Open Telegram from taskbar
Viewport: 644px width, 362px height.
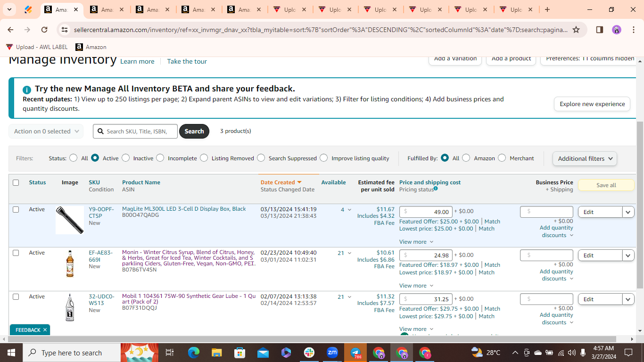355,353
